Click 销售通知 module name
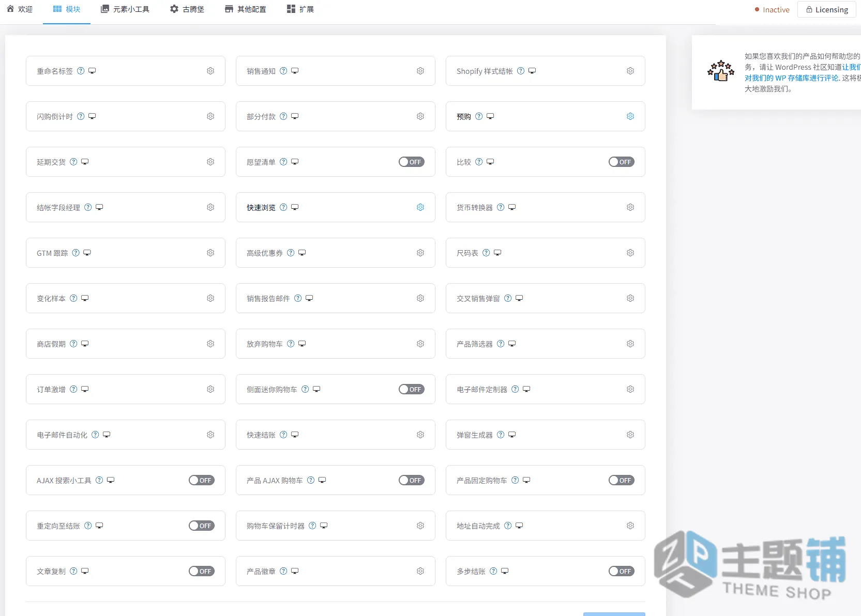The image size is (861, 616). click(x=261, y=71)
